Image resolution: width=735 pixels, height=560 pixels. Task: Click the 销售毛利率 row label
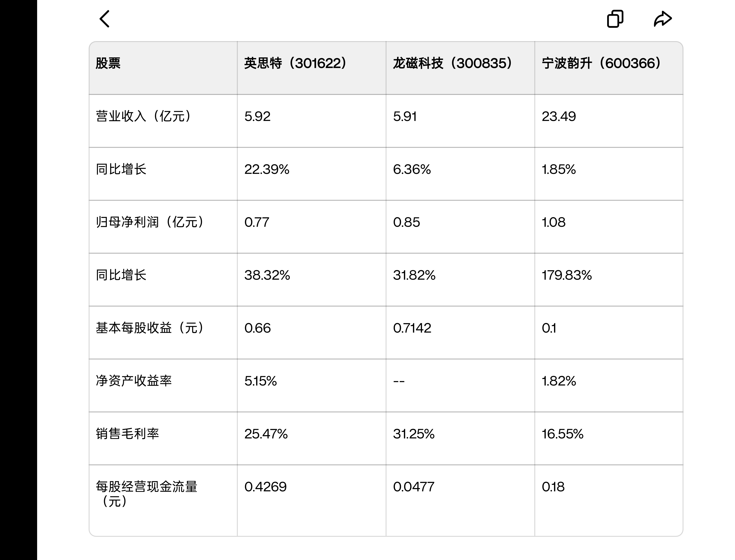pos(127,434)
